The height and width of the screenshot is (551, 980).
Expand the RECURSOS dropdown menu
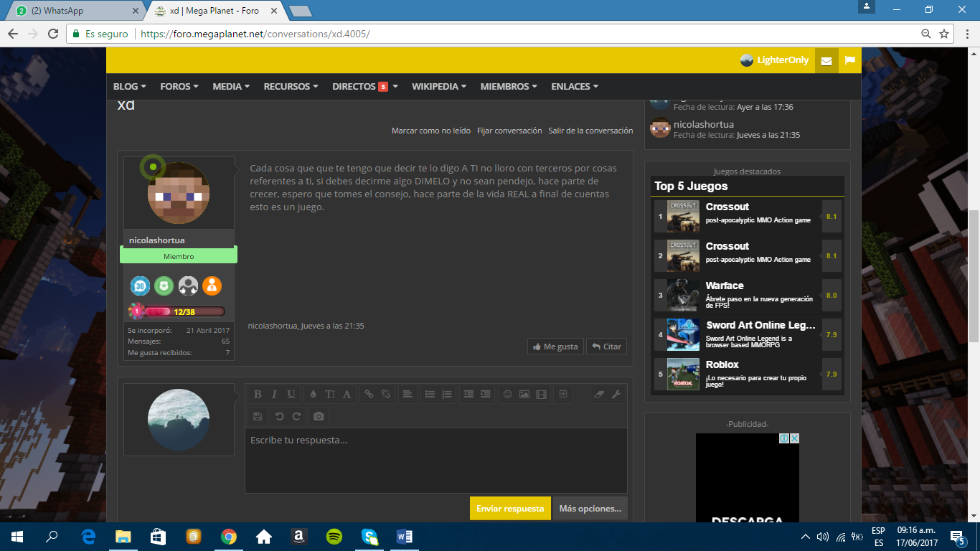[291, 86]
